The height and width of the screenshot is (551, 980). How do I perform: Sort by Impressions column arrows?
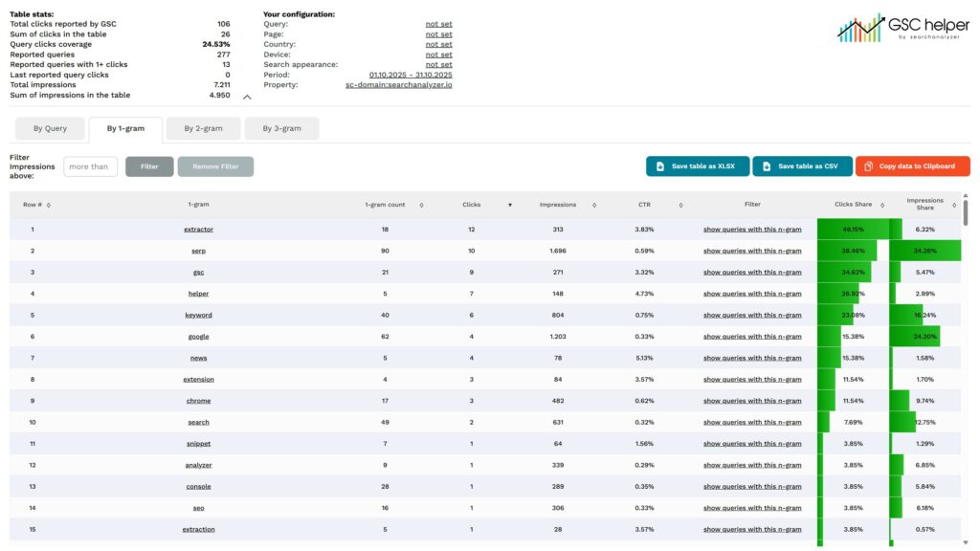[594, 205]
